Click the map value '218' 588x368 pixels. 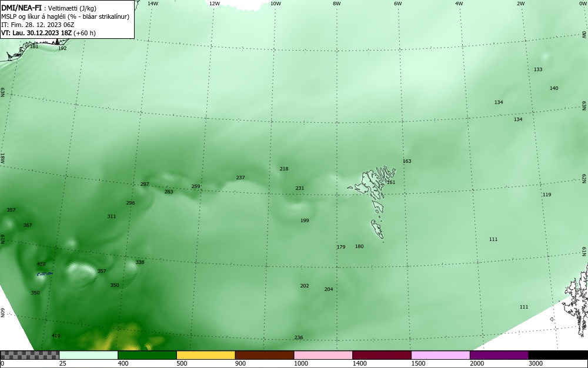[284, 169]
